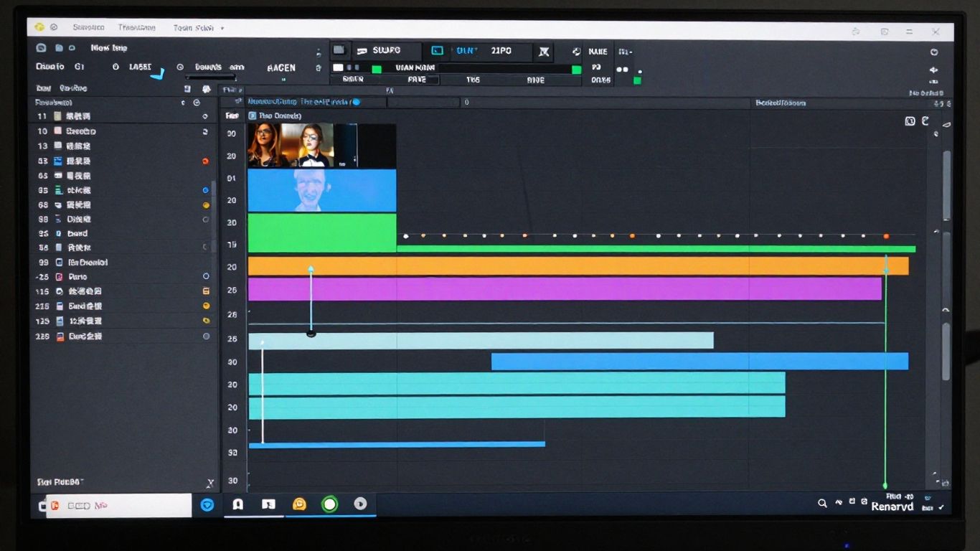
Task: Click the dark slider under Bounds am
Action: (x=209, y=77)
